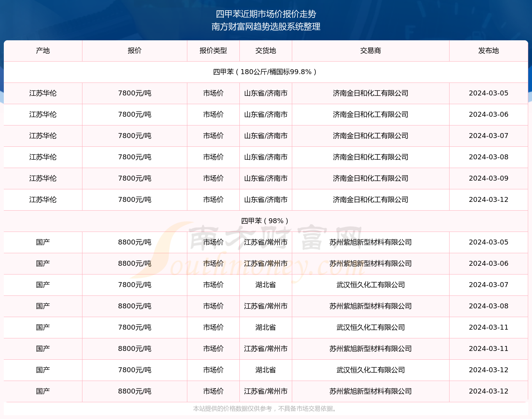The height and width of the screenshot is (419, 532).
Task: Click the 交易商 column header
Action: [370, 51]
